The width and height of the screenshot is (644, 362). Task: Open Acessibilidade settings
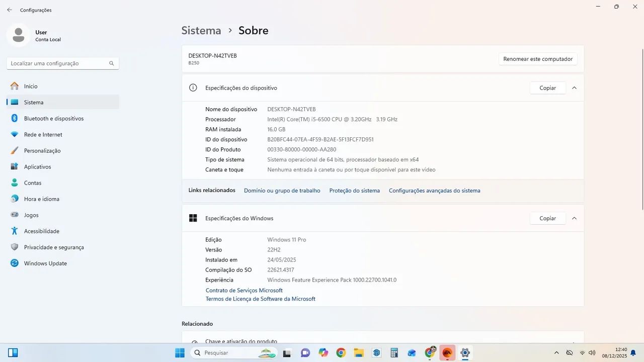[x=41, y=231]
